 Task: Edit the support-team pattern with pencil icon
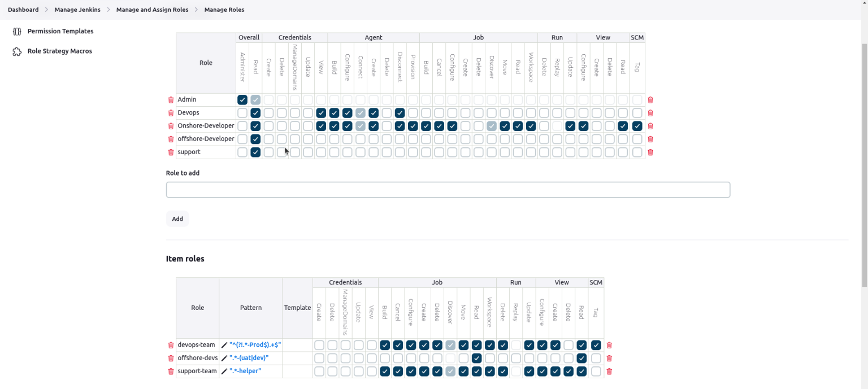pos(225,371)
